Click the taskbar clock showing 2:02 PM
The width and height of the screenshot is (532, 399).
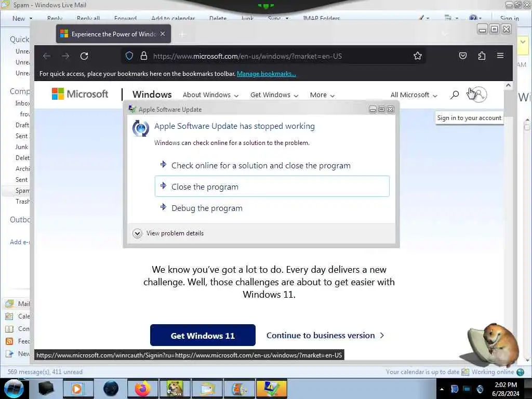coord(506,389)
